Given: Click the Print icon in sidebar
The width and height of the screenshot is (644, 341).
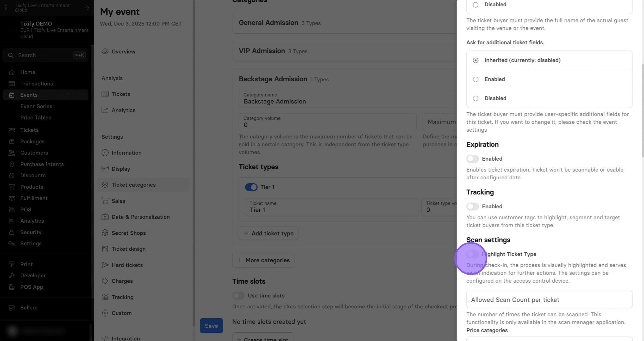Looking at the screenshot, I should pos(11,264).
